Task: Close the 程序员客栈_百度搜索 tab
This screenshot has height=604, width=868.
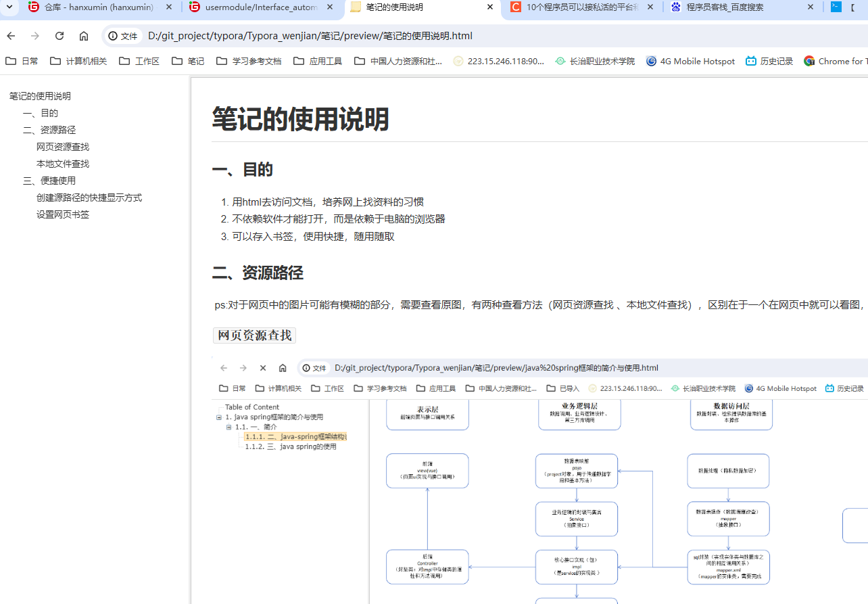Action: coord(811,7)
